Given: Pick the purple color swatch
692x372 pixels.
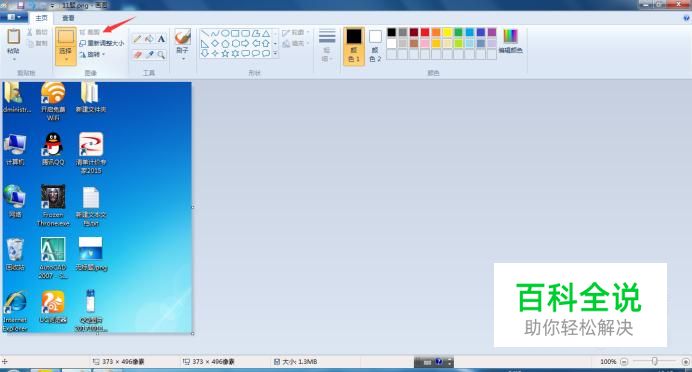Looking at the screenshot, I should (492, 32).
